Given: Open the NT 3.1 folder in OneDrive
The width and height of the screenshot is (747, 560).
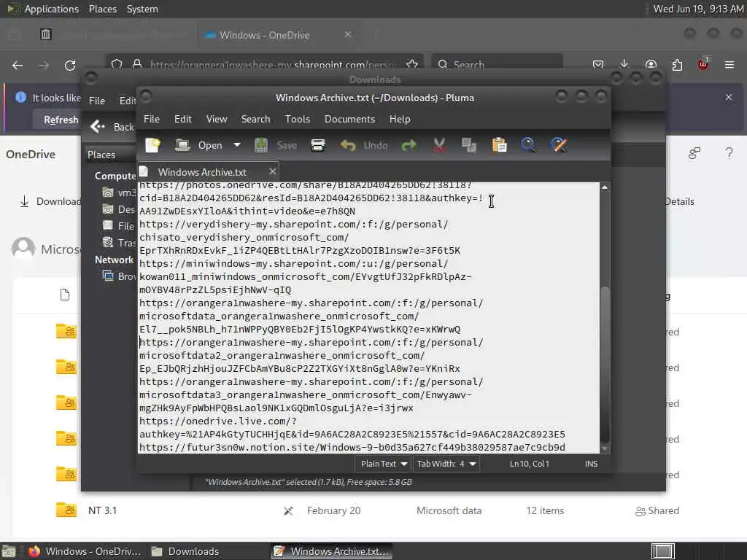Looking at the screenshot, I should pos(102,510).
